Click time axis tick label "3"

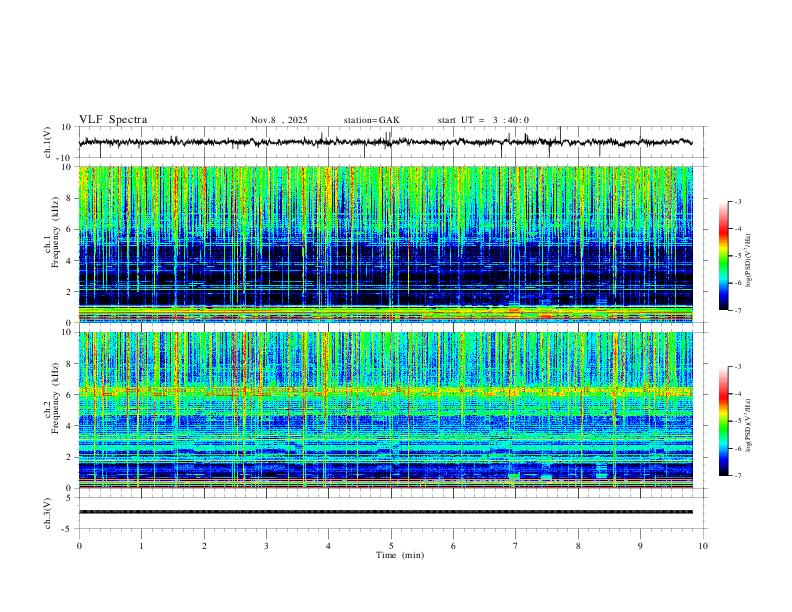266,546
